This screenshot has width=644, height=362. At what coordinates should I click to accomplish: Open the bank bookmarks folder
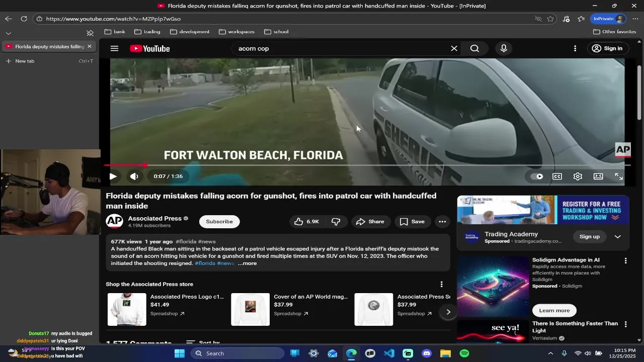coord(115,32)
